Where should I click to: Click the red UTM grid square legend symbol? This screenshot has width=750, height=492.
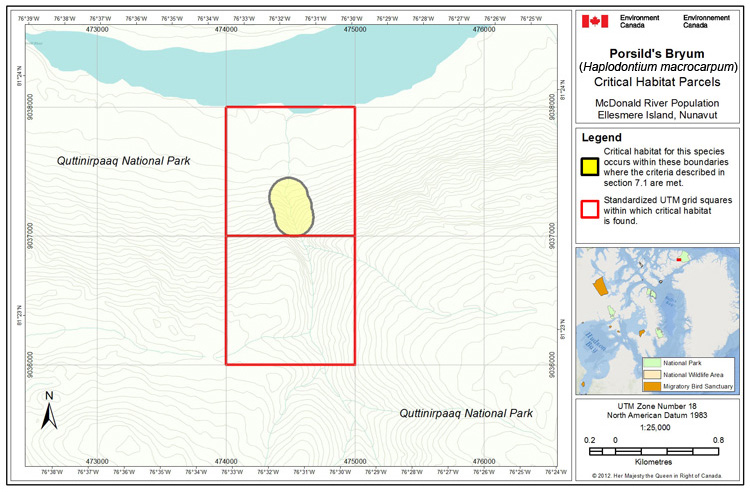tap(591, 209)
